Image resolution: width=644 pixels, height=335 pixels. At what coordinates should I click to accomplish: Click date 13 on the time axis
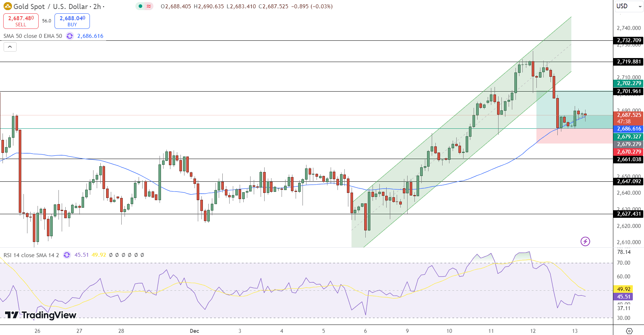pos(575,331)
